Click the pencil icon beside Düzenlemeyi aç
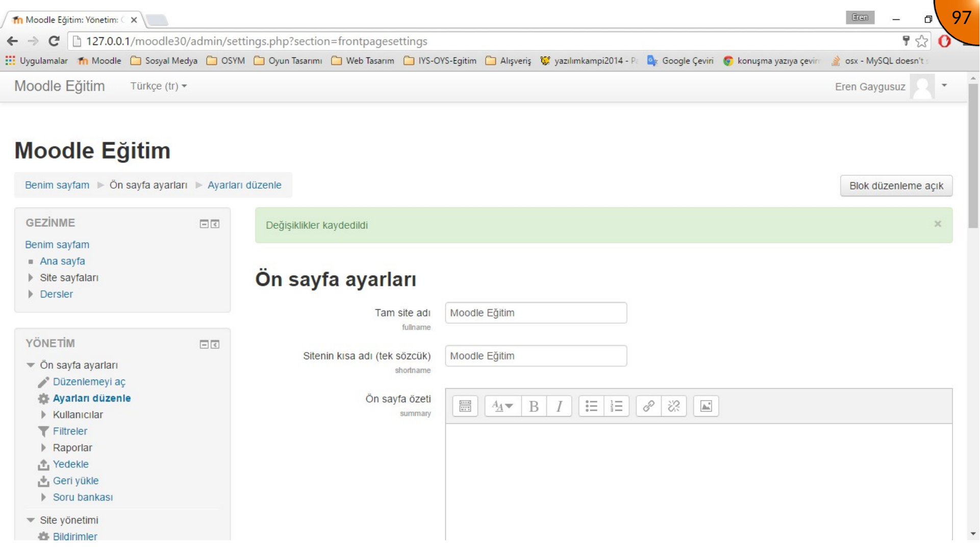The width and height of the screenshot is (980, 551). pyautogui.click(x=43, y=382)
